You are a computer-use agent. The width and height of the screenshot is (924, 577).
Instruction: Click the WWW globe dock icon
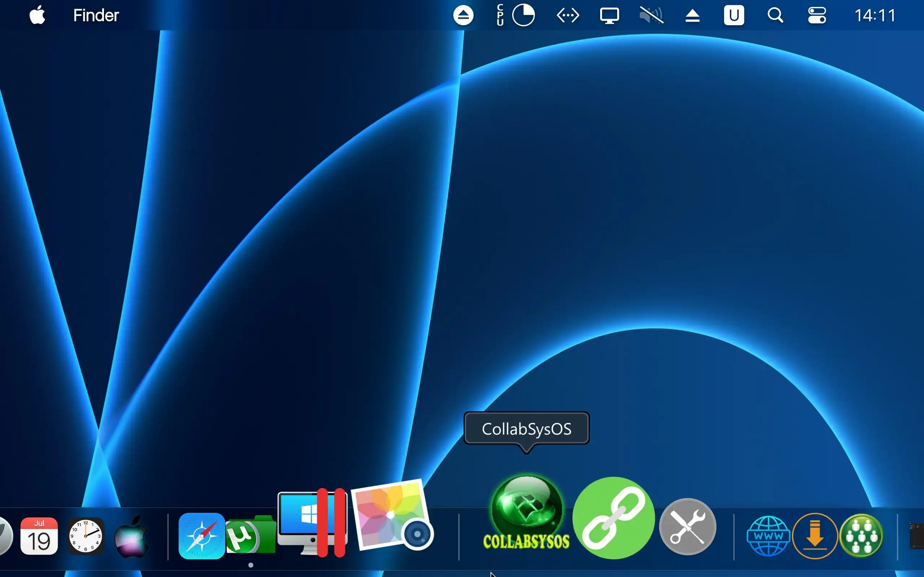(x=768, y=536)
